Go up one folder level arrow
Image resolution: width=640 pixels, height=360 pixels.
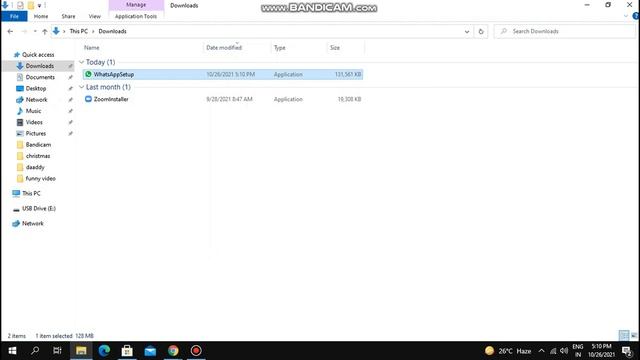(x=44, y=31)
